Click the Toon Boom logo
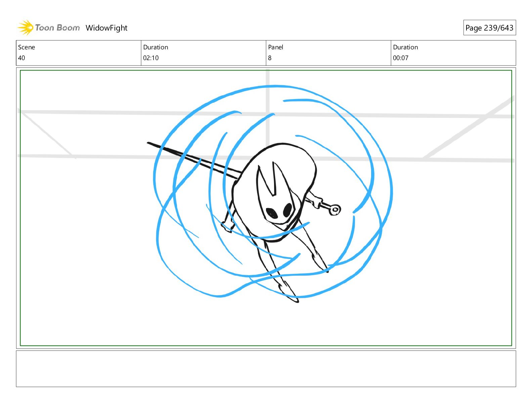532x411 pixels. [49, 28]
